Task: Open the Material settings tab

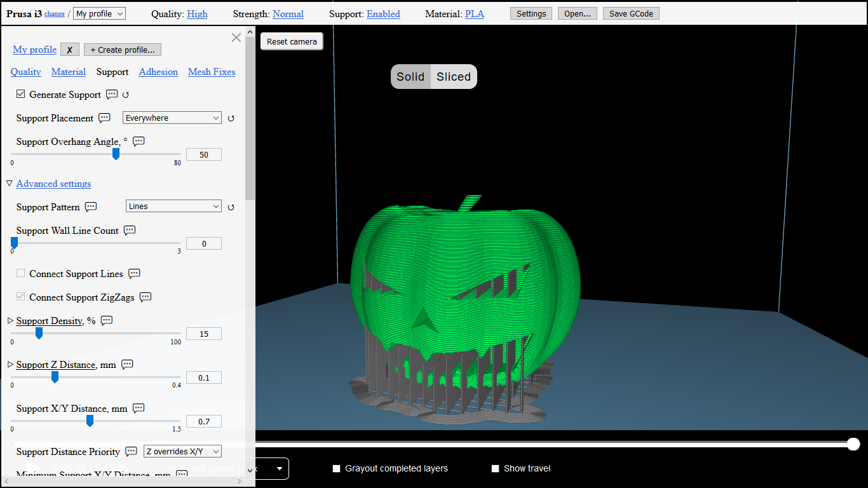Action: tap(69, 72)
